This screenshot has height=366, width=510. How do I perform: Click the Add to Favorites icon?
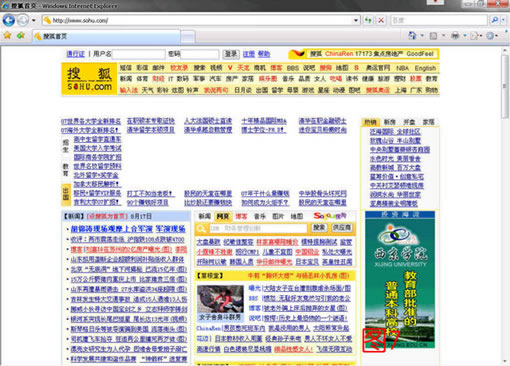click(x=21, y=35)
